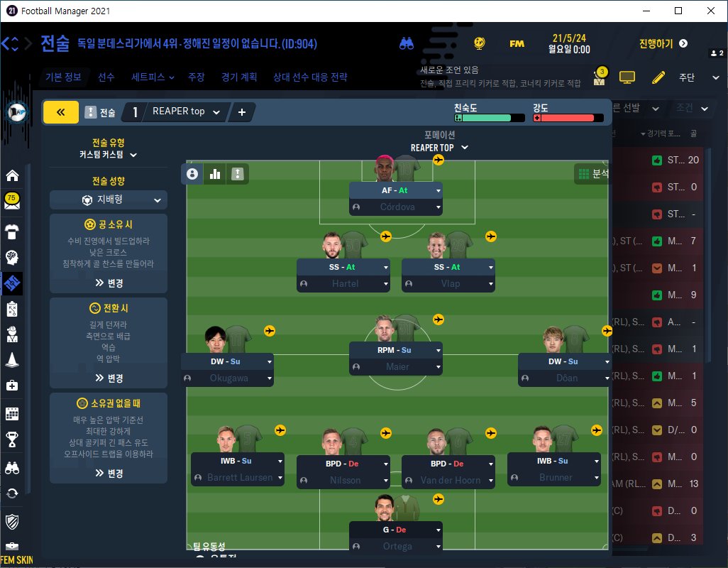Open the competitions trophy sidebar icon

pyautogui.click(x=12, y=439)
